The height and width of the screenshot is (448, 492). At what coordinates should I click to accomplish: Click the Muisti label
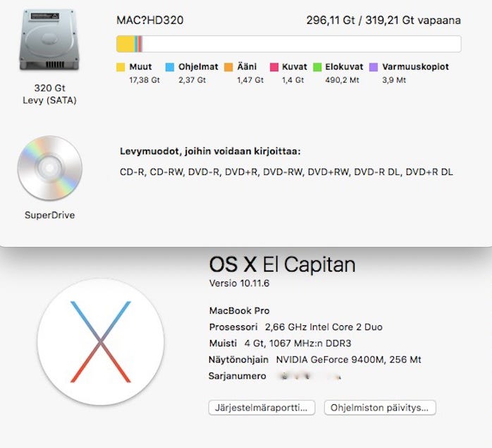pos(223,344)
